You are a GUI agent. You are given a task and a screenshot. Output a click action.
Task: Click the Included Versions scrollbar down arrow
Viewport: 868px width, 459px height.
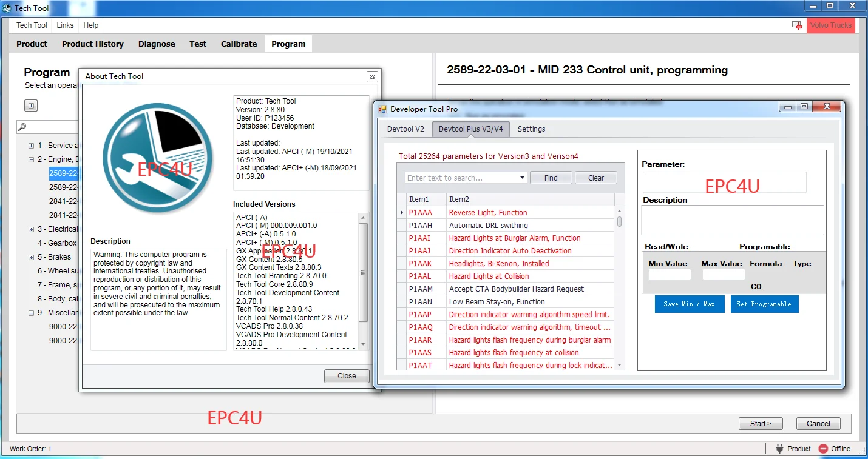coord(364,344)
